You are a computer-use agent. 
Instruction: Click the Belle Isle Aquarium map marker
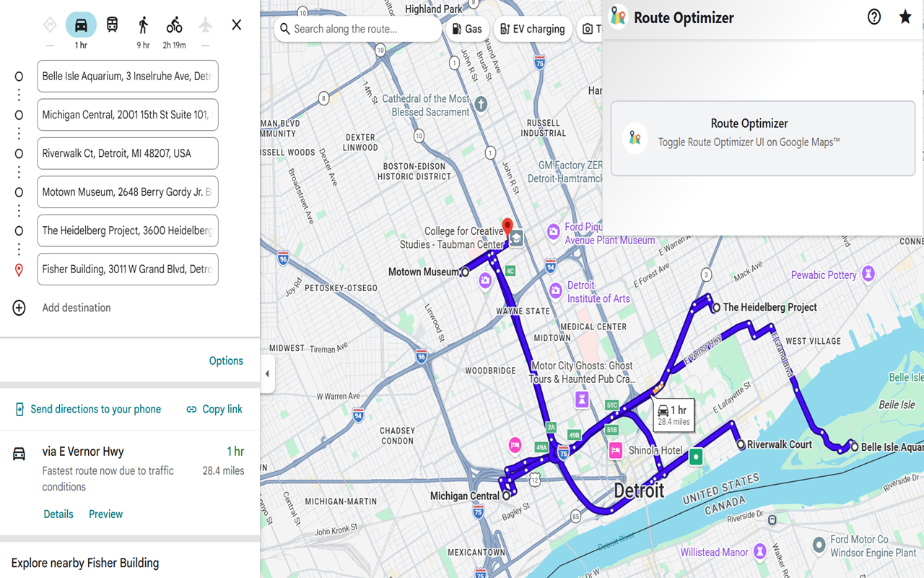click(x=855, y=447)
